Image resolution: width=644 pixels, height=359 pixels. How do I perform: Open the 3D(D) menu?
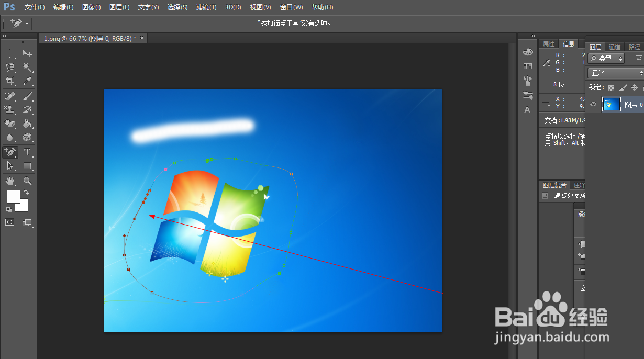233,7
